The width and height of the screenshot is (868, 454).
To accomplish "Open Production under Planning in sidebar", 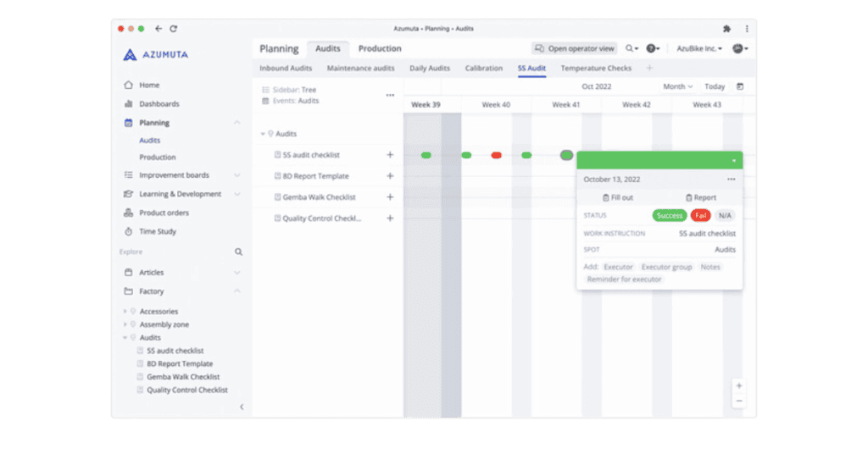I will [x=157, y=158].
